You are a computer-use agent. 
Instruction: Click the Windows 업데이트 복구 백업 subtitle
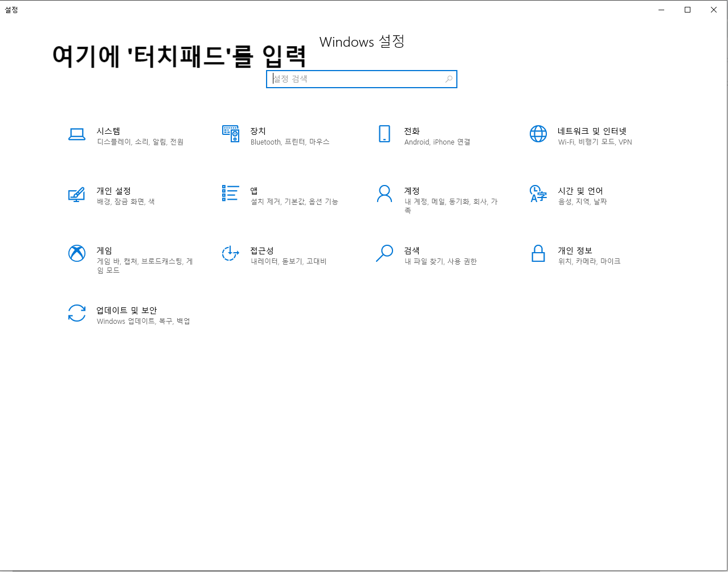(143, 321)
